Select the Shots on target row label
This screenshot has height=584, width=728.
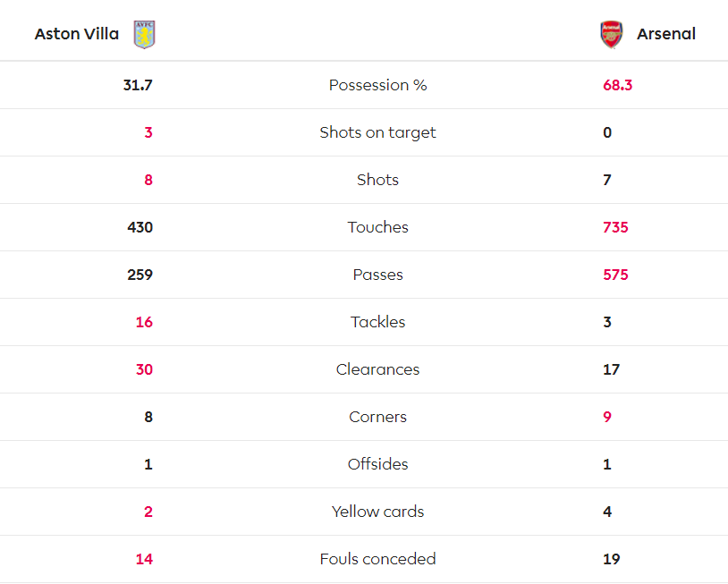[377, 132]
